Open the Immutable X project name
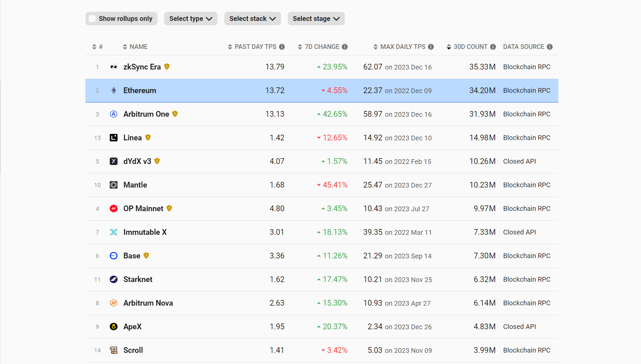The image size is (641, 364). [145, 232]
